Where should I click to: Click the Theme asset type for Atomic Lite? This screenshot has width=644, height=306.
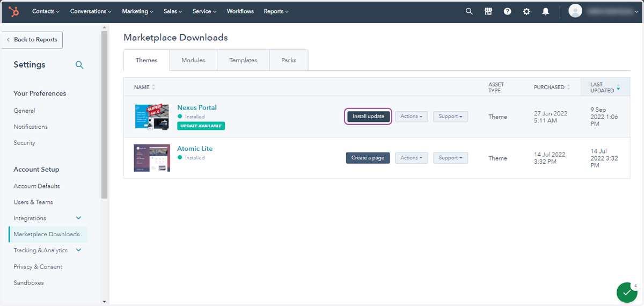tap(497, 158)
